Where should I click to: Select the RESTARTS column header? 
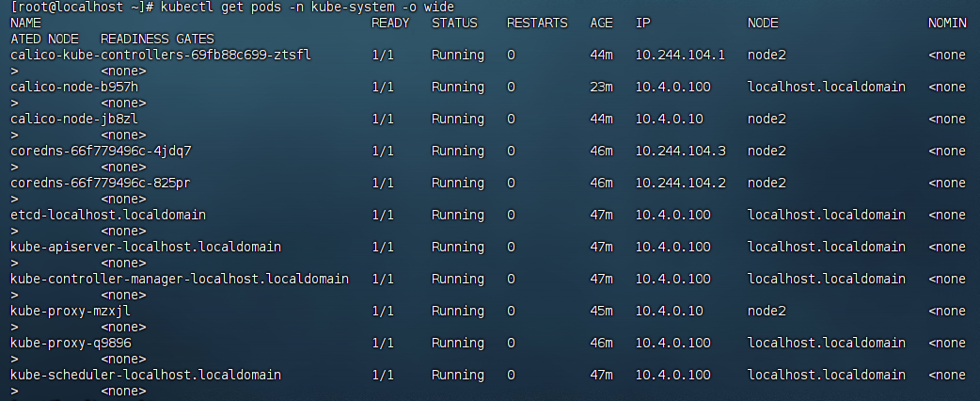click(537, 24)
